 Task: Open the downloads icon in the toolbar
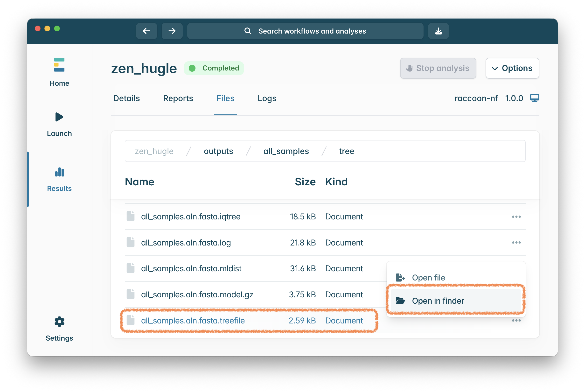438,31
